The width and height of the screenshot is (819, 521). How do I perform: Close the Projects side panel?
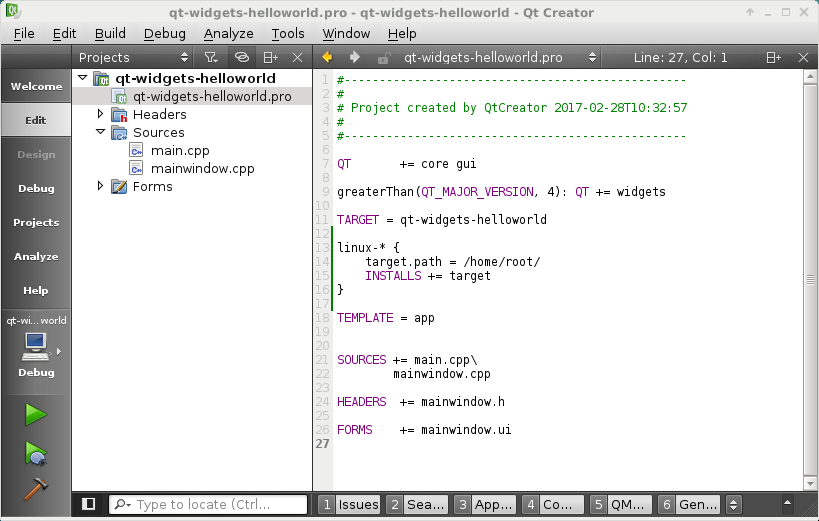pyautogui.click(x=297, y=57)
